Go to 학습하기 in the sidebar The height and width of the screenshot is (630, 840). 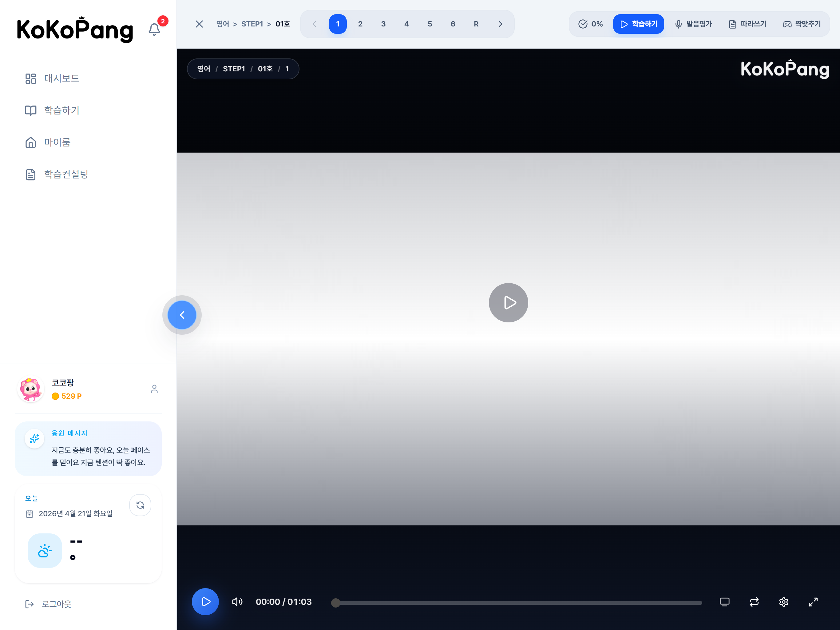click(x=52, y=110)
